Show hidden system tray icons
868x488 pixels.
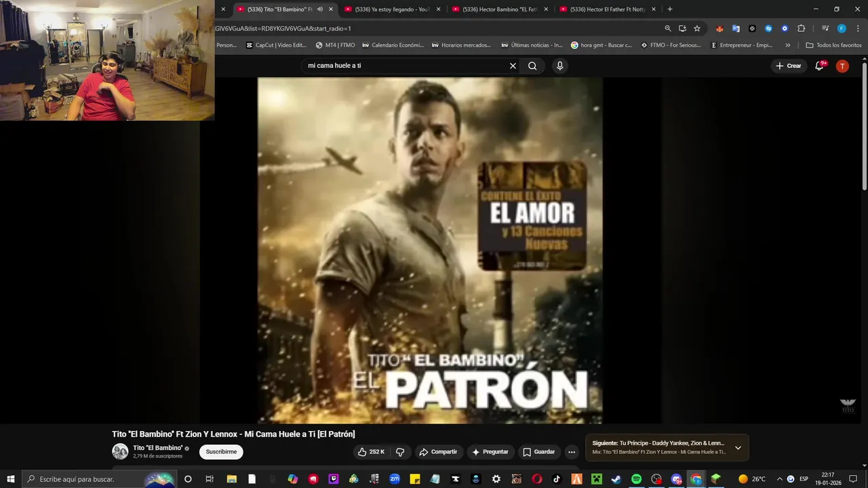(779, 479)
